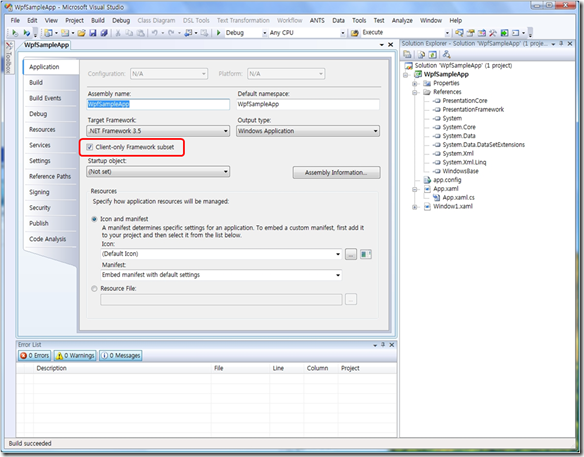584x457 pixels.
Task: Click Show All Files icon in Solution Explorer
Action: tap(421, 54)
